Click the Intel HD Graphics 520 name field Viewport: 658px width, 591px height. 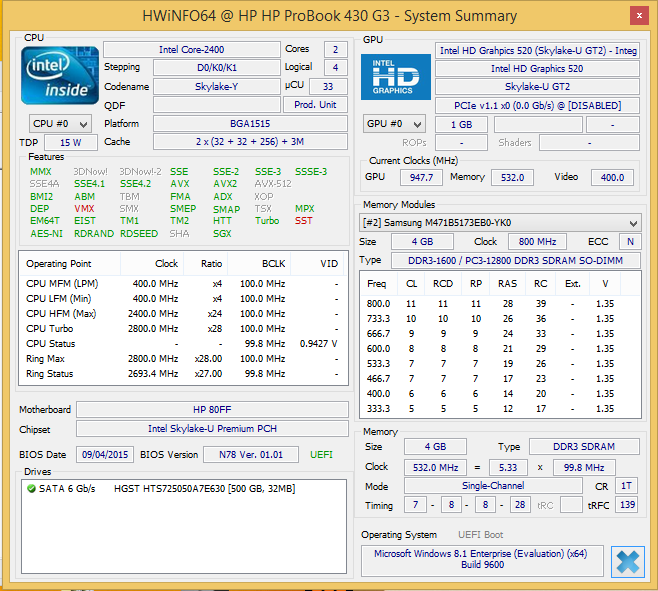click(537, 68)
